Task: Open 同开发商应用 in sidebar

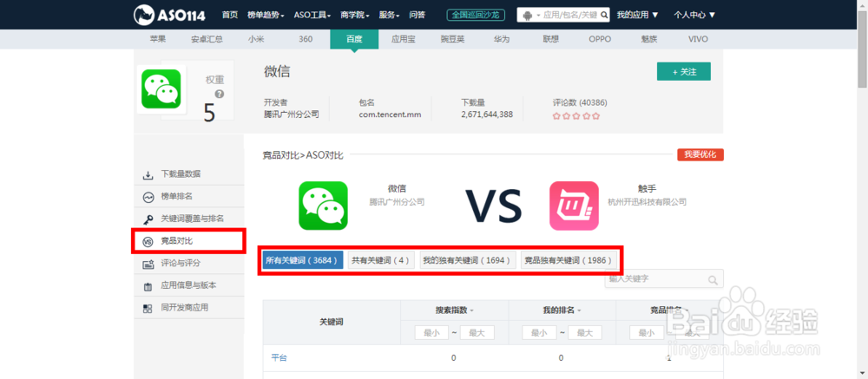Action: click(184, 308)
